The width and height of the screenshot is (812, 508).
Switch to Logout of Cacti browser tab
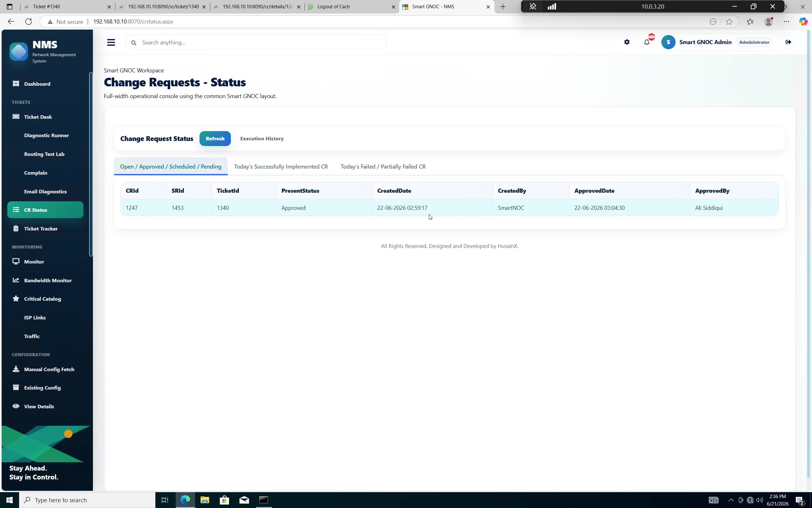click(349, 7)
